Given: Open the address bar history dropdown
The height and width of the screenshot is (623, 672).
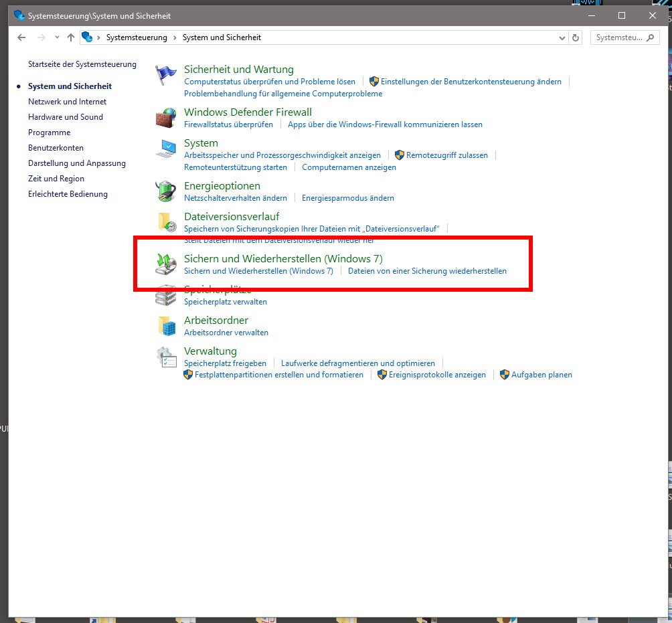Looking at the screenshot, I should pos(562,38).
